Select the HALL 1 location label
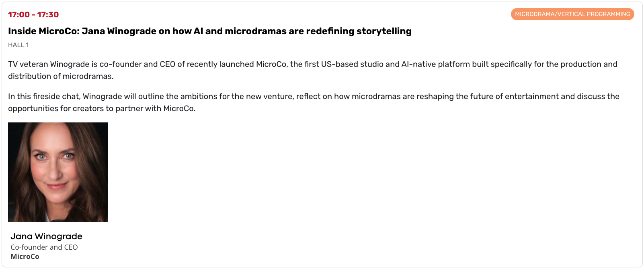Screen dimensions: 644x269 click(x=18, y=45)
